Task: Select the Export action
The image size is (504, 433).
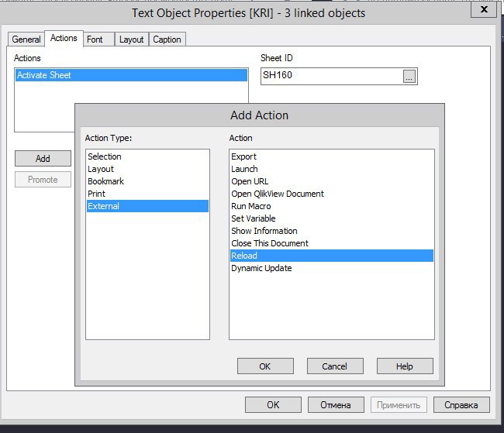Action: pyautogui.click(x=332, y=156)
